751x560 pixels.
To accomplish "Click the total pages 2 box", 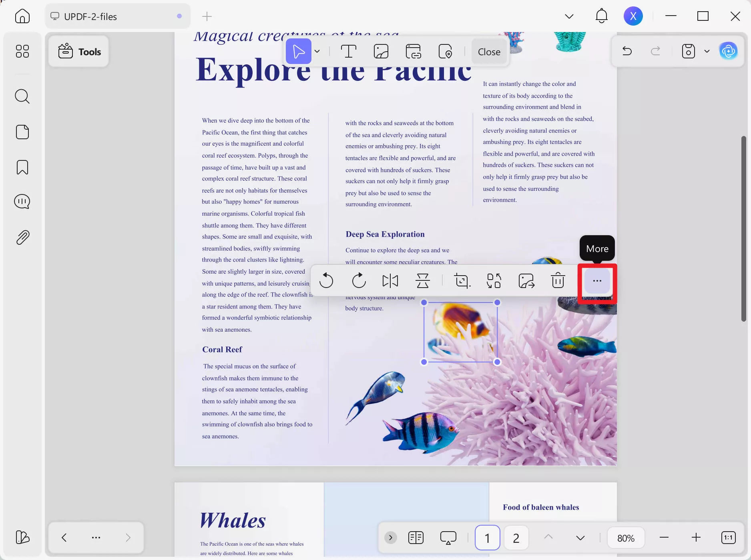I will (516, 538).
